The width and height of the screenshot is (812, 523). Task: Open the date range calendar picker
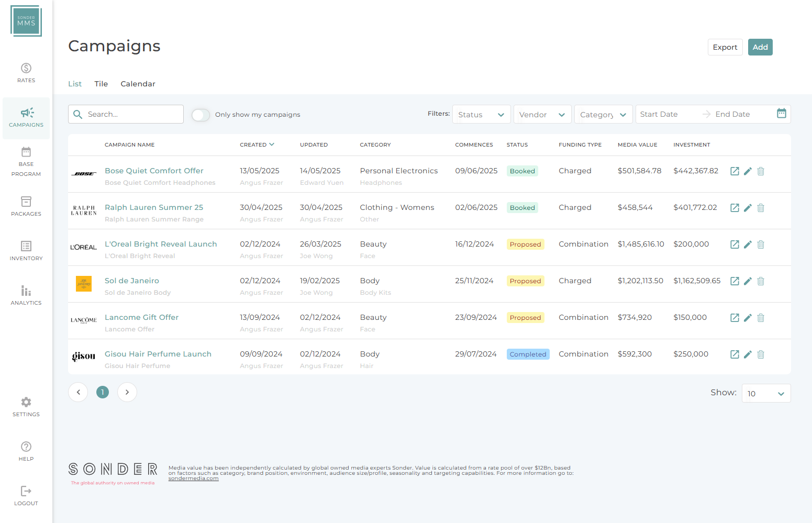point(781,114)
